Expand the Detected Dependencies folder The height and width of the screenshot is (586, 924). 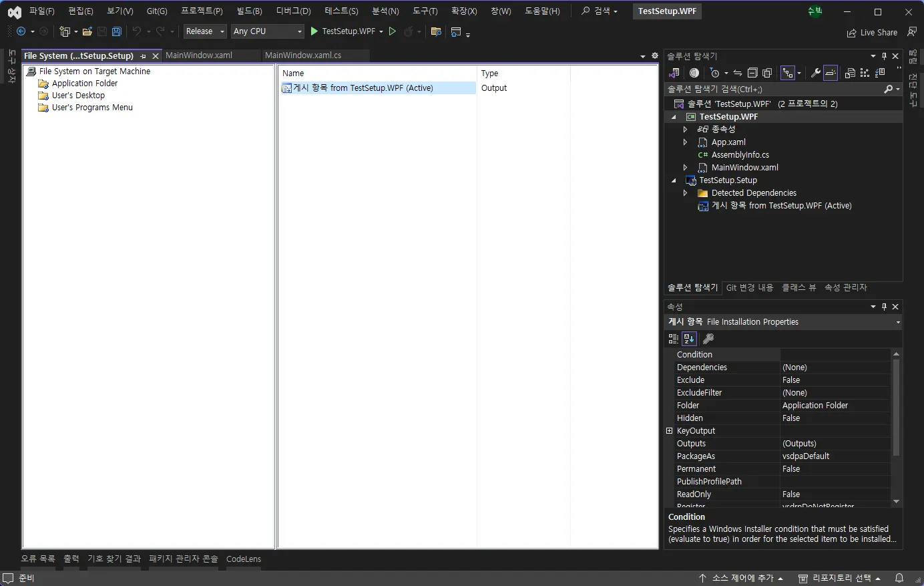(x=685, y=193)
